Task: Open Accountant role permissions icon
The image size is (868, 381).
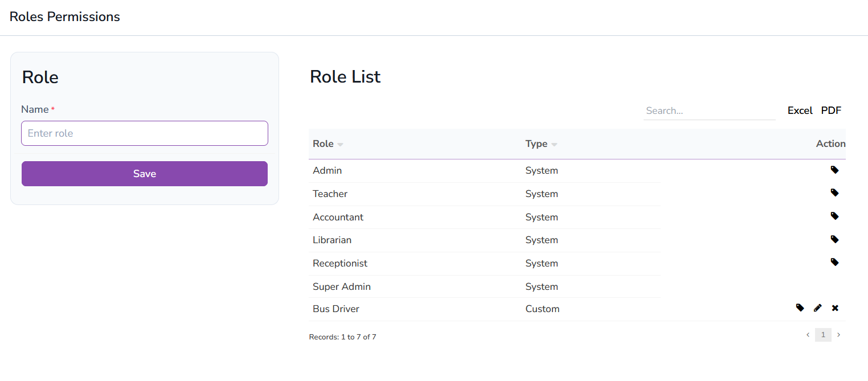Action: (835, 216)
